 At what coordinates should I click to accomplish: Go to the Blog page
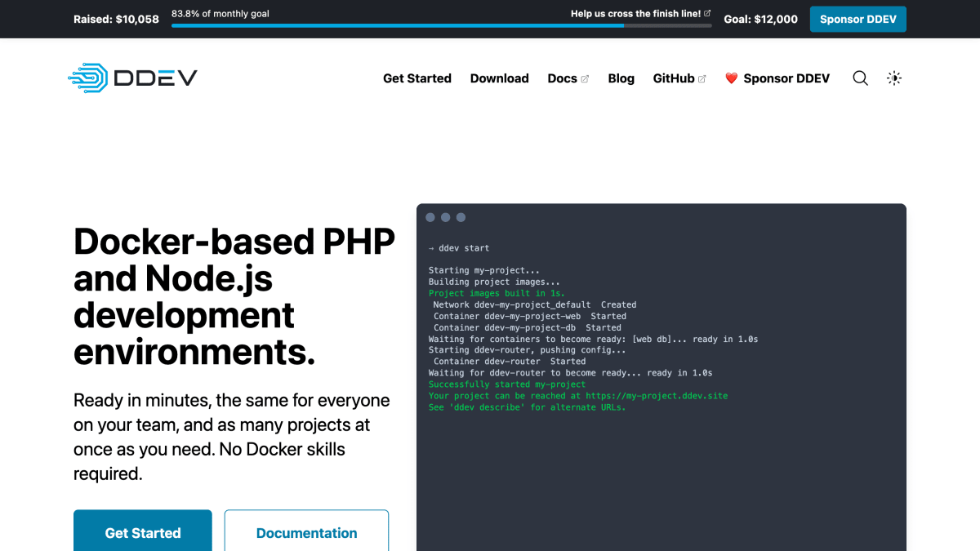[x=621, y=78]
